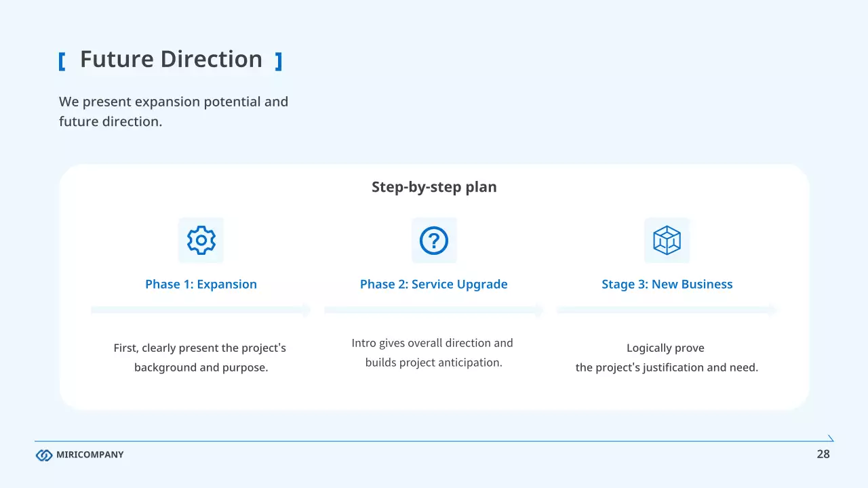This screenshot has height=488, width=868.
Task: Select the "Future Direction" title text
Action: pos(171,60)
